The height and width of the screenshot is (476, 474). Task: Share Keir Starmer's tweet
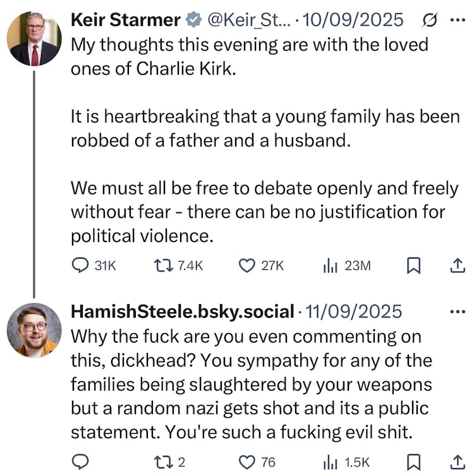point(456,266)
